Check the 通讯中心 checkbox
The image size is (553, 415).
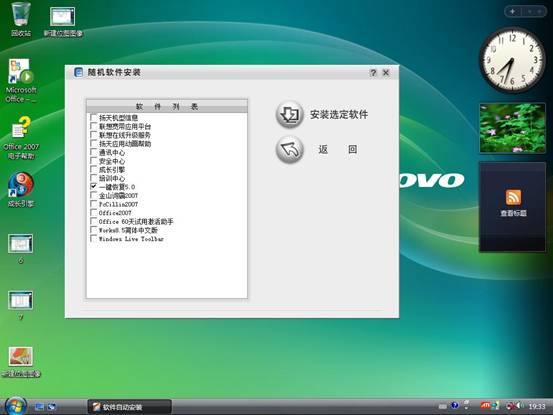click(x=93, y=152)
